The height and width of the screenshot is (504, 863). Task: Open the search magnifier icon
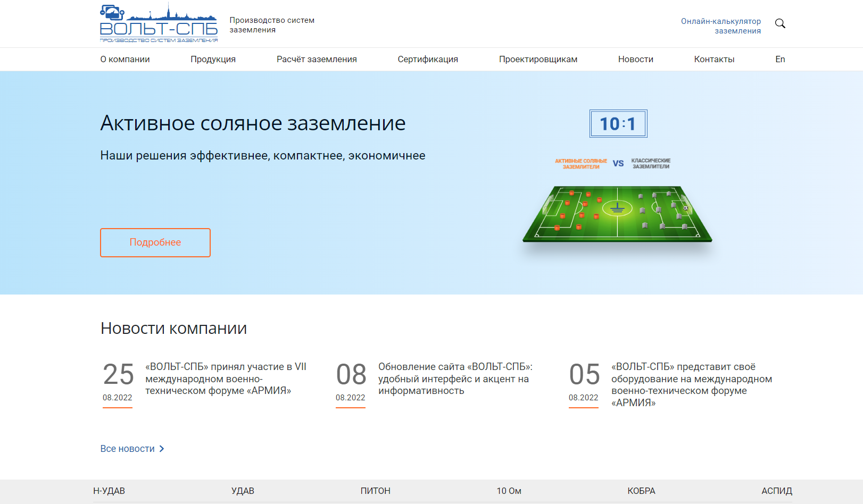coord(780,23)
